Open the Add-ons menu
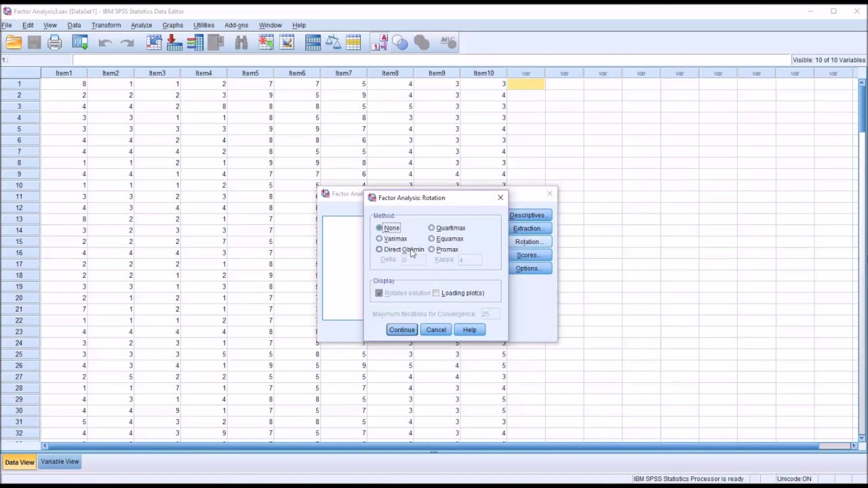868x488 pixels. (236, 25)
